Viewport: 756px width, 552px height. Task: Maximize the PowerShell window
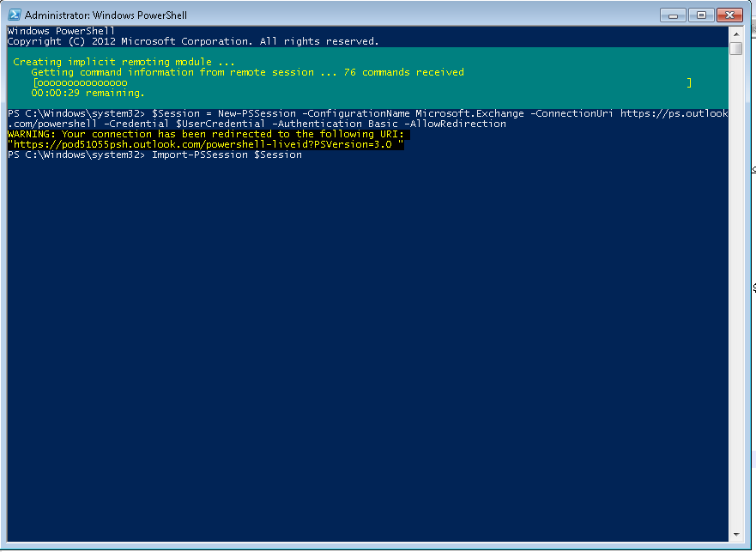point(701,15)
